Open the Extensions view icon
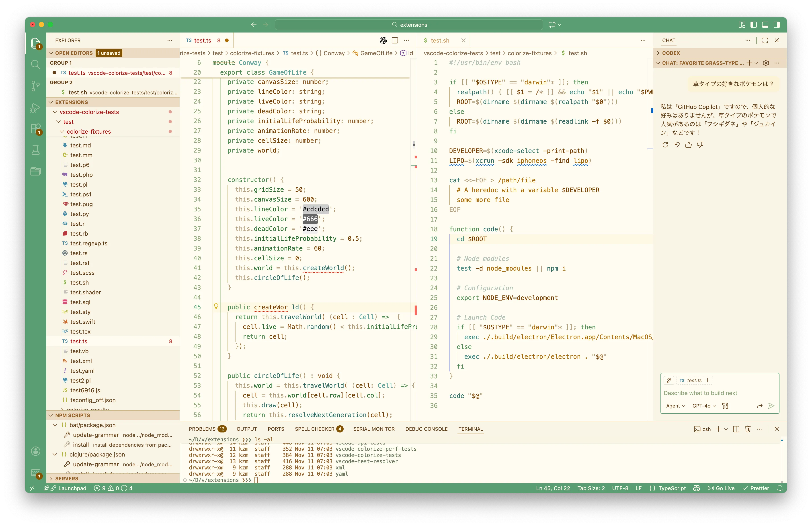The height and width of the screenshot is (526, 812). click(x=35, y=129)
